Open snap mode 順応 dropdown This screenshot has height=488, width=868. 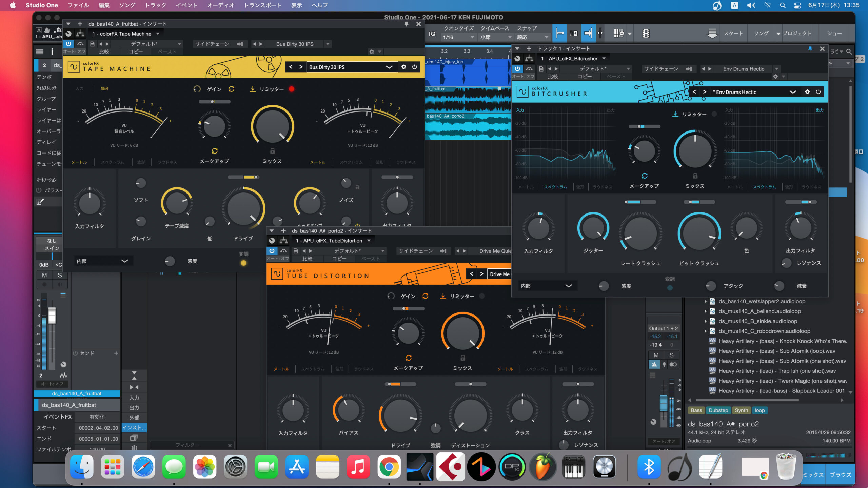pos(532,37)
